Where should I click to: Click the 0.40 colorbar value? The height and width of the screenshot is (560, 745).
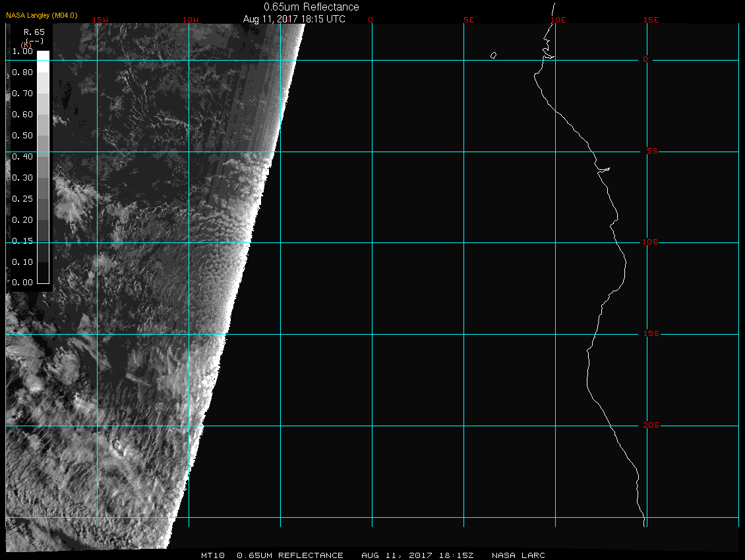pyautogui.click(x=22, y=156)
